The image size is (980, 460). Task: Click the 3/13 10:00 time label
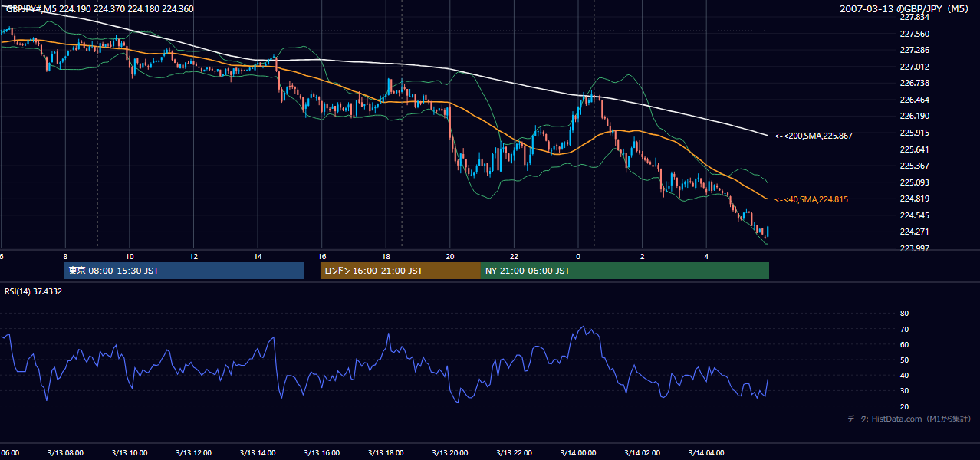[x=130, y=452]
